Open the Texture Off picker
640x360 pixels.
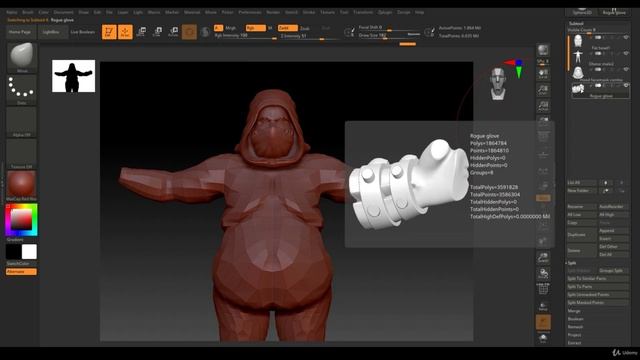22,153
